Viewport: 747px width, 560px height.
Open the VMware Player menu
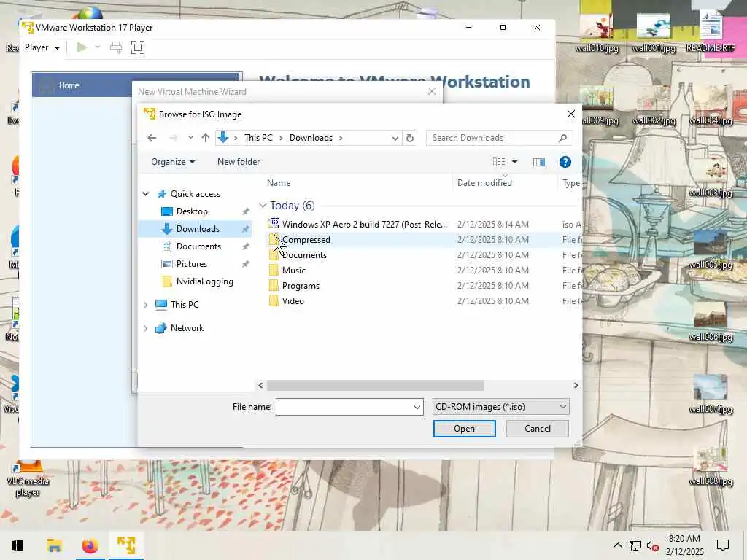pyautogui.click(x=42, y=47)
